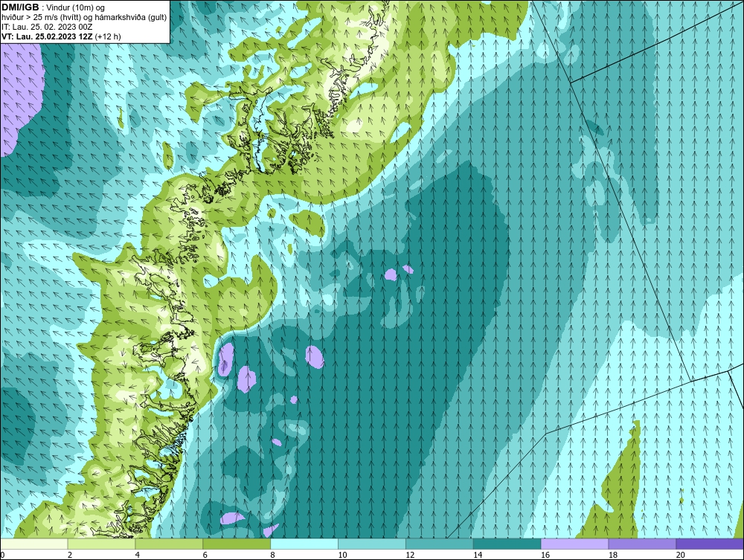
Task: Click the medium purple 18–20 m/s legend swatch
Action: (x=643, y=544)
